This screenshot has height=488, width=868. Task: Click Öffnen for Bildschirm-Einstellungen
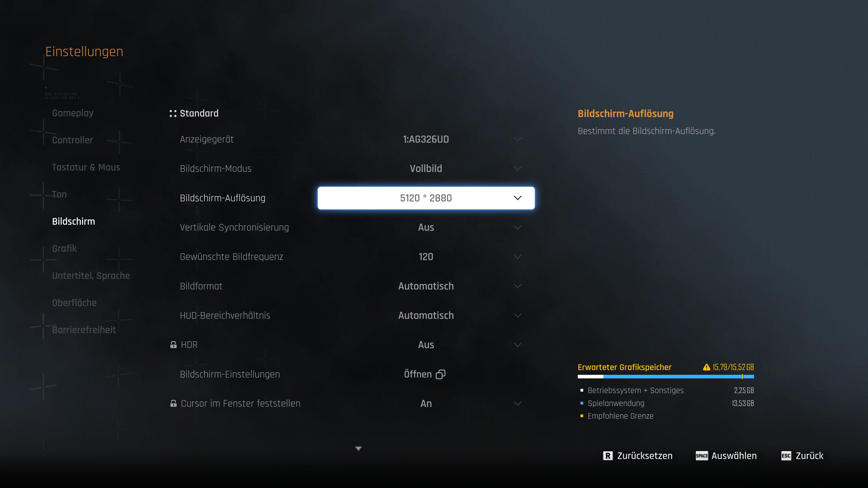tap(418, 374)
